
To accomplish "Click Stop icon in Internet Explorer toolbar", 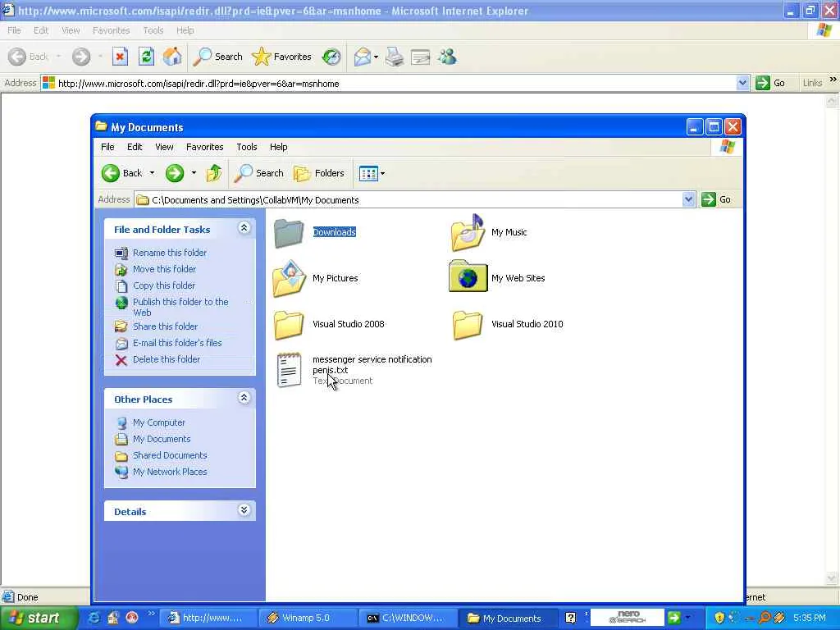I will 120,57.
